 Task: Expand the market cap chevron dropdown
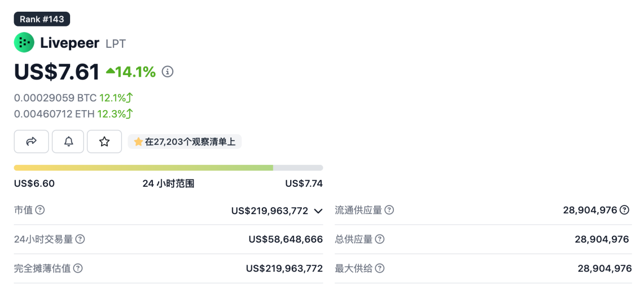click(318, 211)
